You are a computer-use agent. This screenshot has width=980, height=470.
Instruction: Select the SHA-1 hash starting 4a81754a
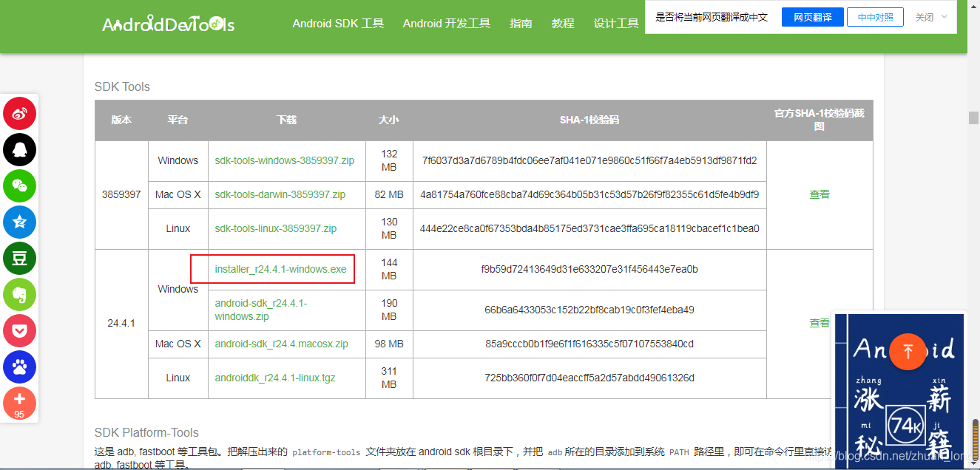(589, 194)
